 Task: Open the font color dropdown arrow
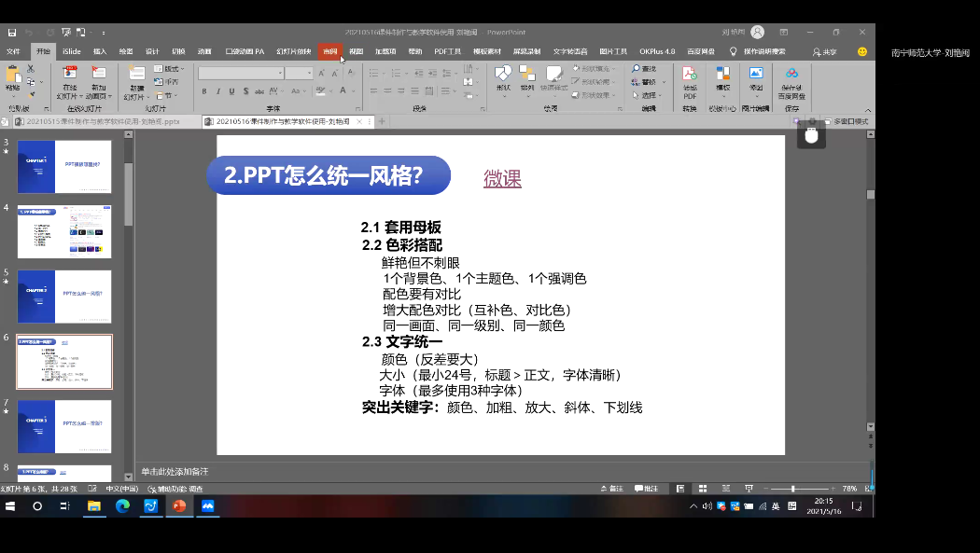353,91
